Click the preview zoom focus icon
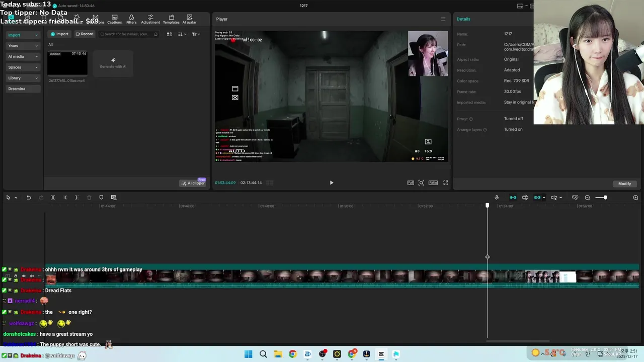 tap(421, 183)
